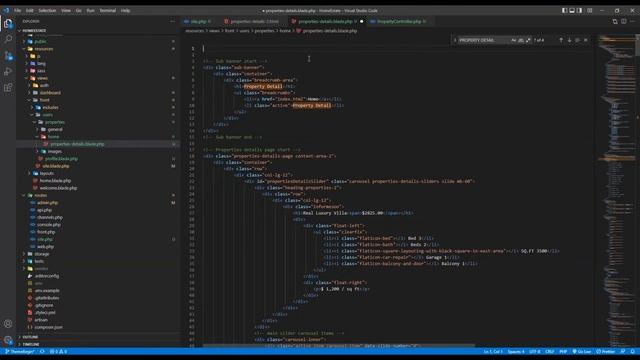Open editor more actions ellipsis

click(632, 21)
